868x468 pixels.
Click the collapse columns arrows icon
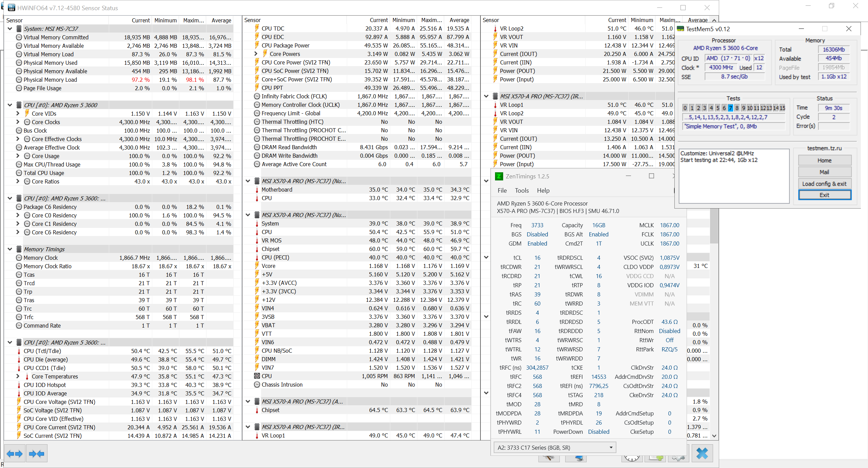point(37,453)
